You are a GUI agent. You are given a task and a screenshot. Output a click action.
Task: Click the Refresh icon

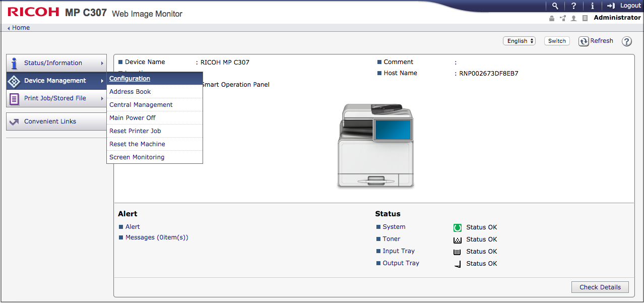click(x=584, y=41)
